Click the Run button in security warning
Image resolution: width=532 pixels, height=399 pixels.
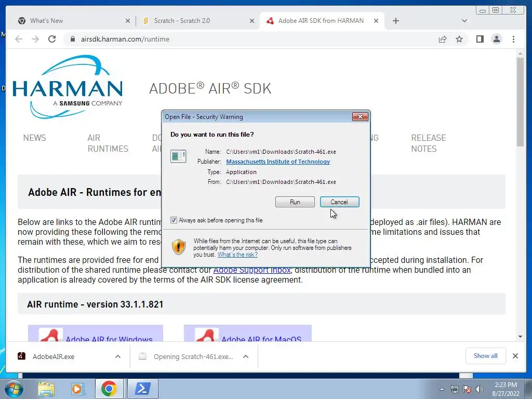[295, 202]
